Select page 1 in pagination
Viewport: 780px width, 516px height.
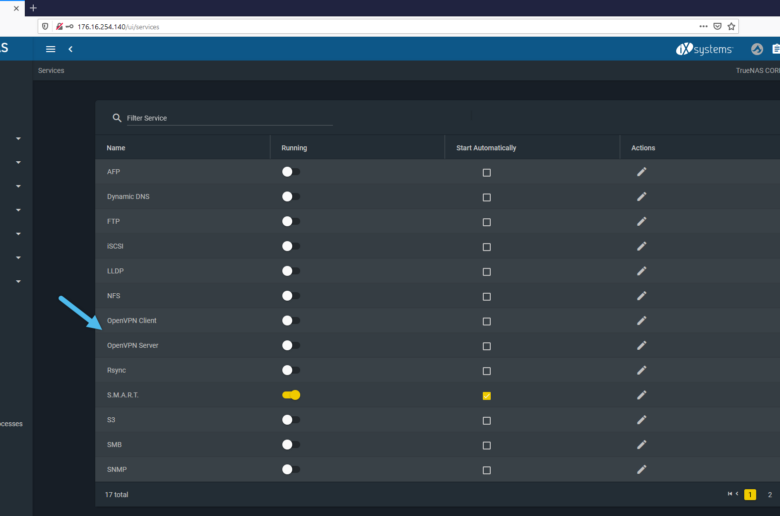[750, 495]
